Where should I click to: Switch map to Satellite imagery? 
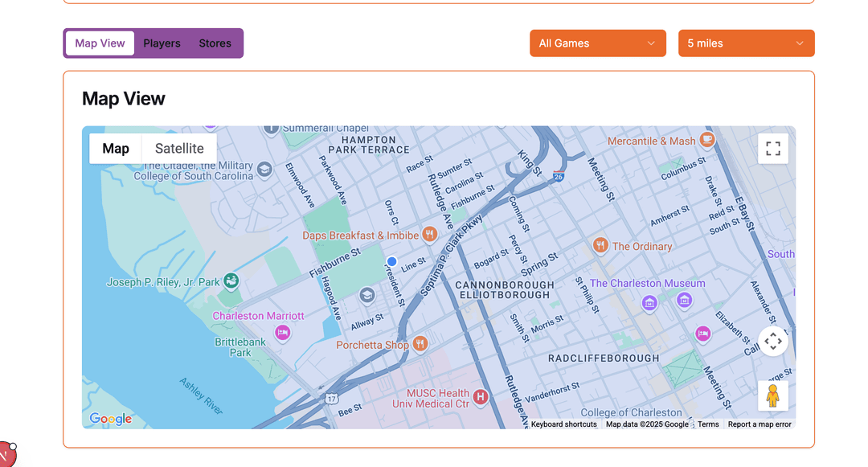pos(179,148)
